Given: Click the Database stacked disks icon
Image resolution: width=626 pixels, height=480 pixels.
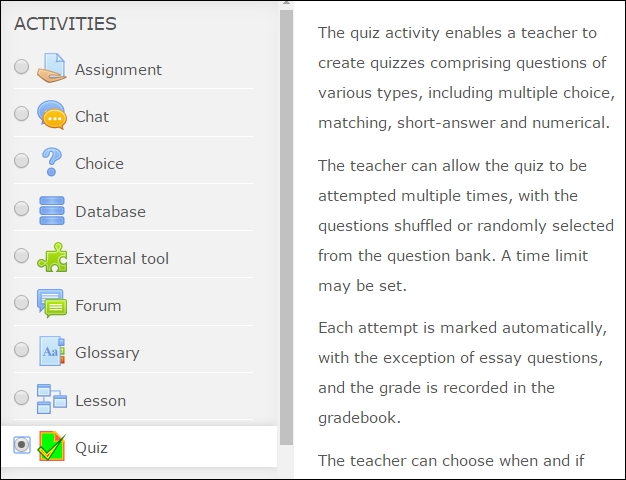Looking at the screenshot, I should tap(52, 210).
